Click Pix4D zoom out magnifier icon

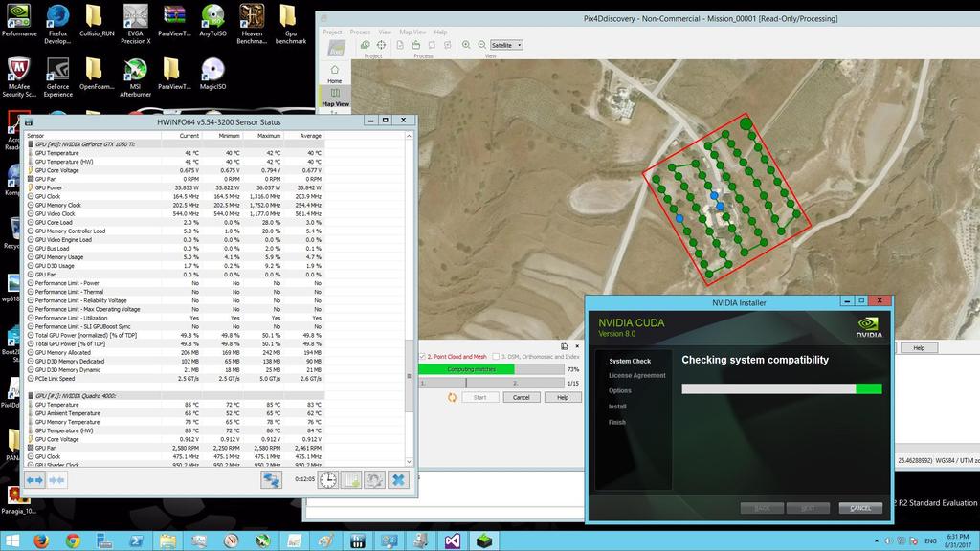coord(482,45)
